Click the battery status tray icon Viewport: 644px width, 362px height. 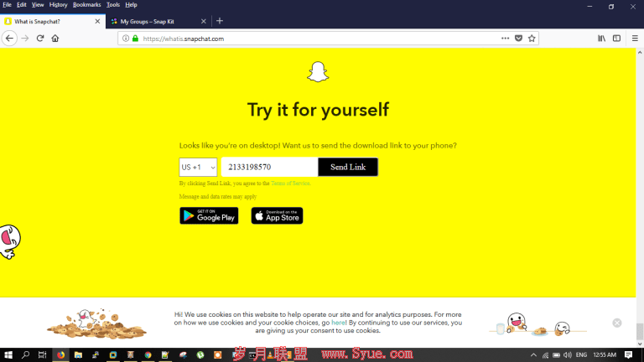coord(556,355)
